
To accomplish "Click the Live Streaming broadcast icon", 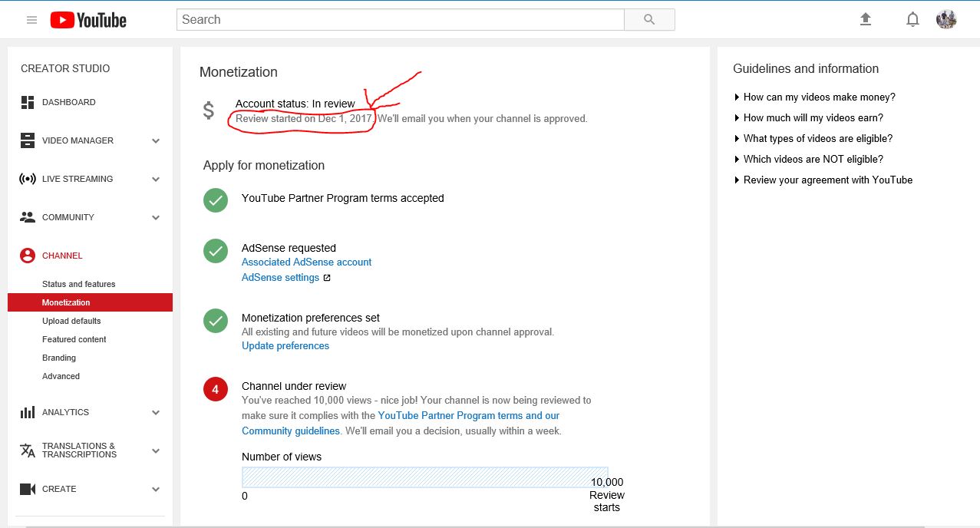I will click(x=28, y=179).
